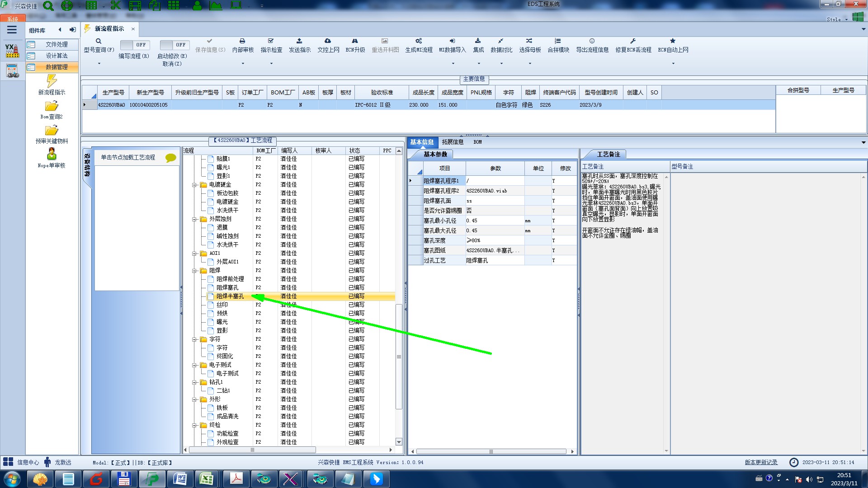Viewport: 868px width, 488px height.
Task: Click the 修复ECN丢流程 wrench icon
Action: (633, 41)
